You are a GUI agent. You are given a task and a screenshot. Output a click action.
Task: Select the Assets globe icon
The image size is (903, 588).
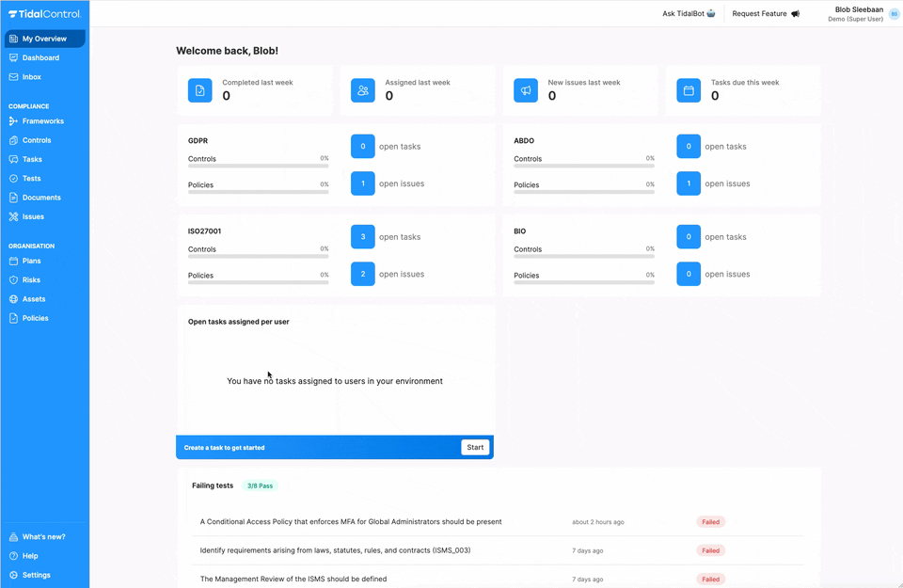13,298
